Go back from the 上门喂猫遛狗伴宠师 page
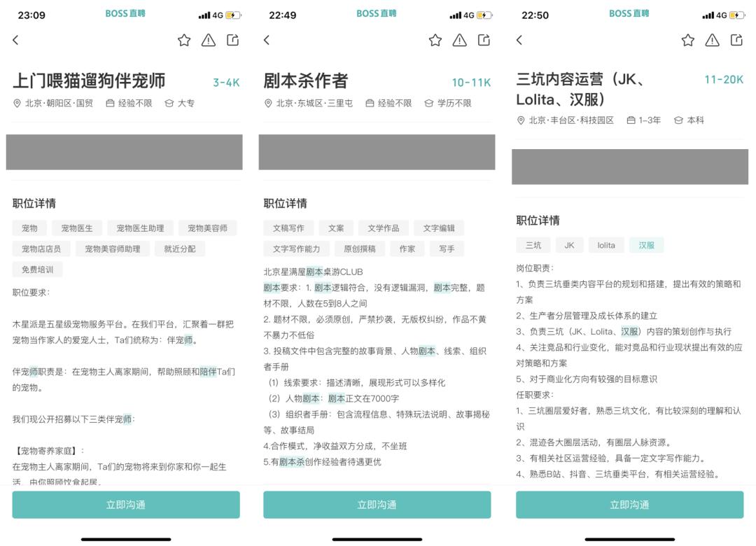Screen dimensions: 756x546 (x=15, y=41)
